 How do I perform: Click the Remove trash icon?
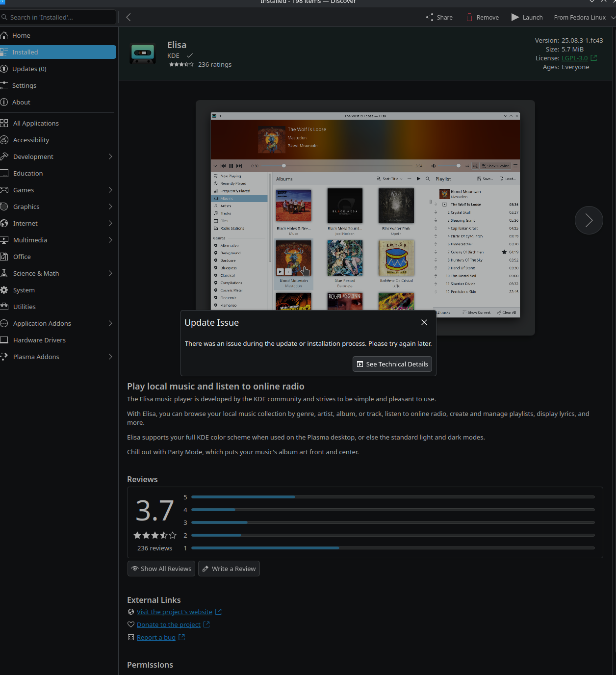[x=469, y=17]
